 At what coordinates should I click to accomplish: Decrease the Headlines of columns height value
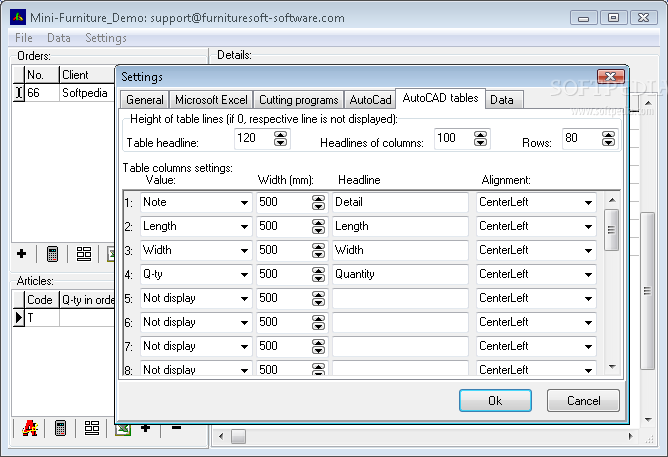[x=480, y=142]
